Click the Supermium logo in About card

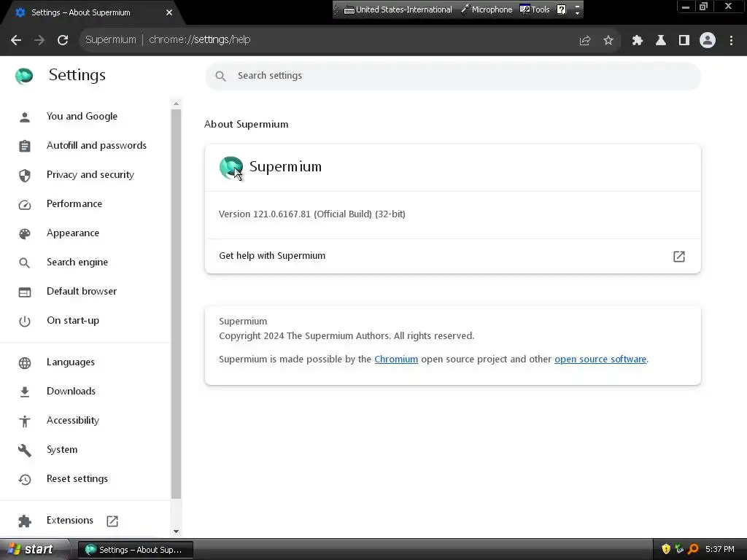tap(231, 168)
